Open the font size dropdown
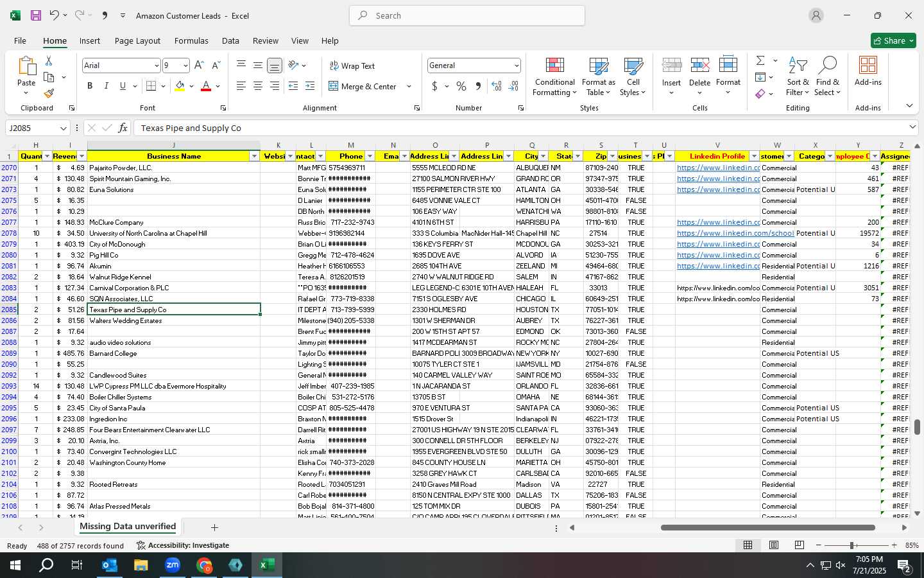The height and width of the screenshot is (578, 924). (185, 66)
